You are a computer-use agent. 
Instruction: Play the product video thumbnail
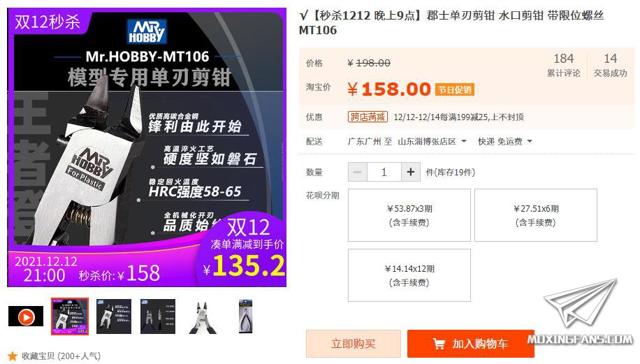(x=26, y=316)
